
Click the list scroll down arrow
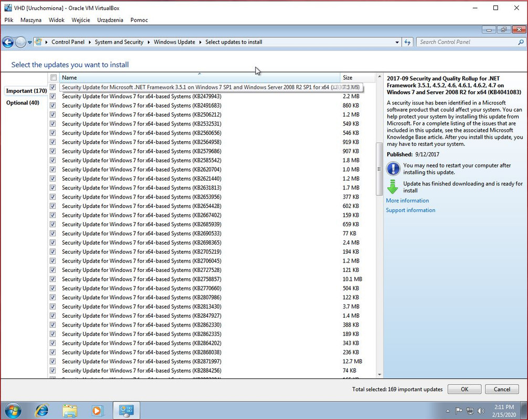[x=379, y=374]
